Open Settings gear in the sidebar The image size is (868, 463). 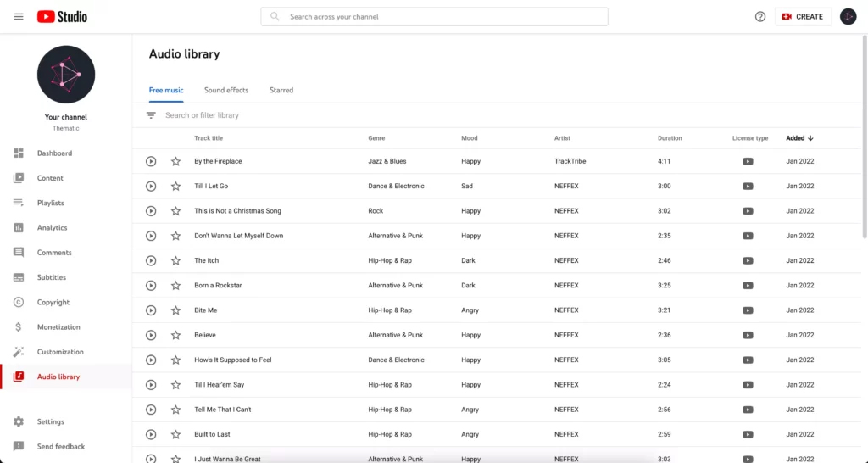(x=50, y=421)
